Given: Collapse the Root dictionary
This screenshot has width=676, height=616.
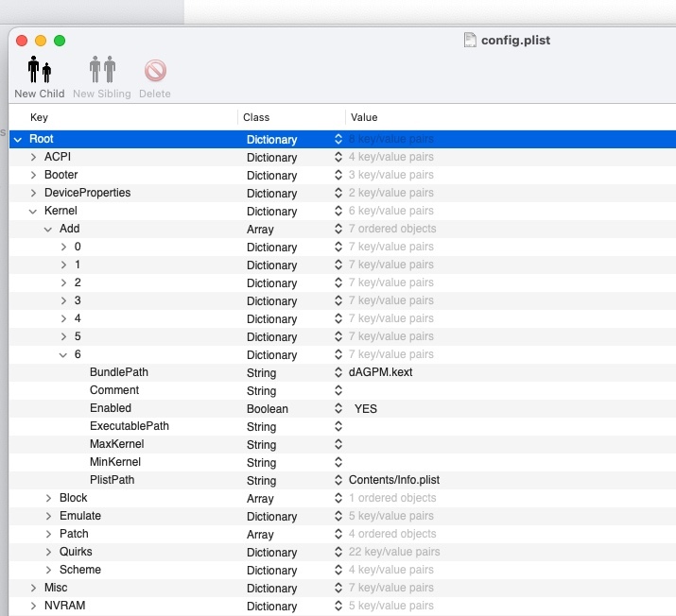Looking at the screenshot, I should pos(17,140).
